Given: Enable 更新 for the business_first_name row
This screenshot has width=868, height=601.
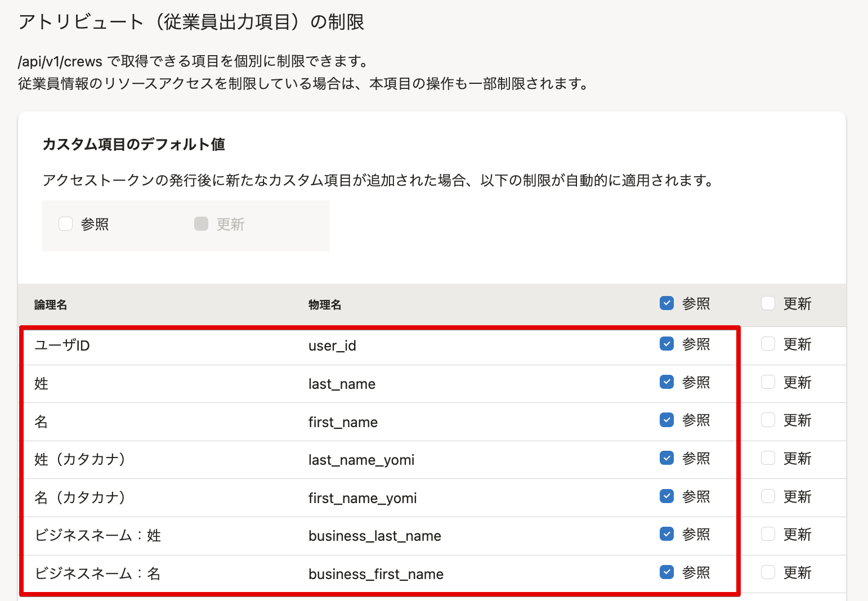Looking at the screenshot, I should point(768,572).
